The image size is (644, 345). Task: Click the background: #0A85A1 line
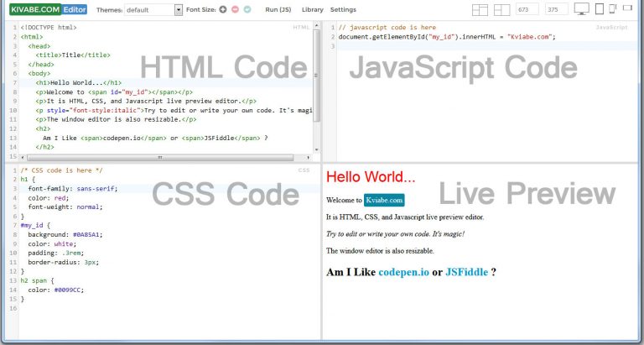(65, 234)
